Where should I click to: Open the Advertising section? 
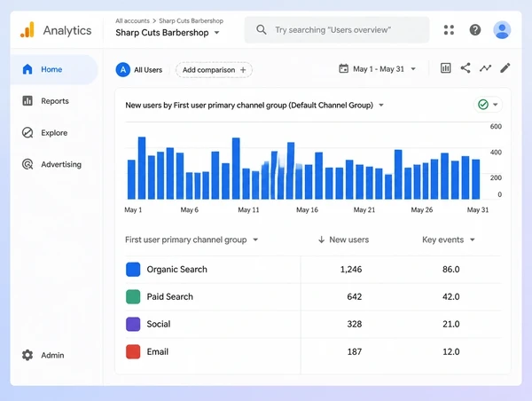click(x=54, y=164)
